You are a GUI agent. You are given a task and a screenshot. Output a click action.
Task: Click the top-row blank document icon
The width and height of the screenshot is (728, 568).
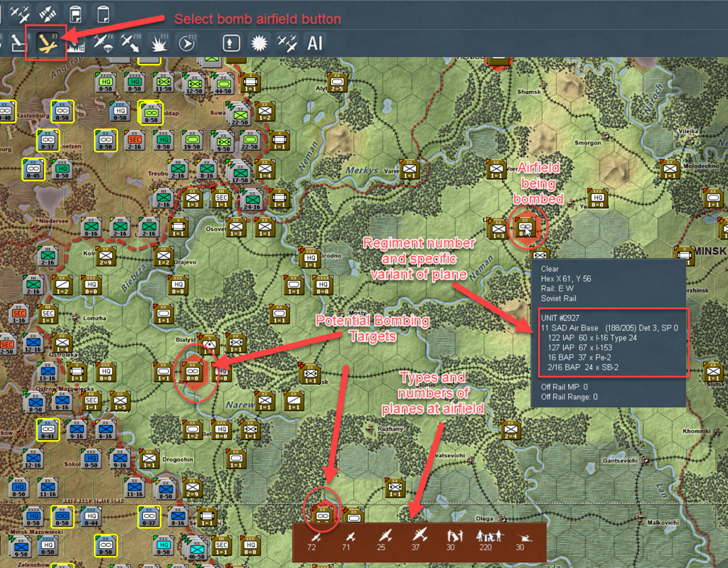tap(103, 14)
